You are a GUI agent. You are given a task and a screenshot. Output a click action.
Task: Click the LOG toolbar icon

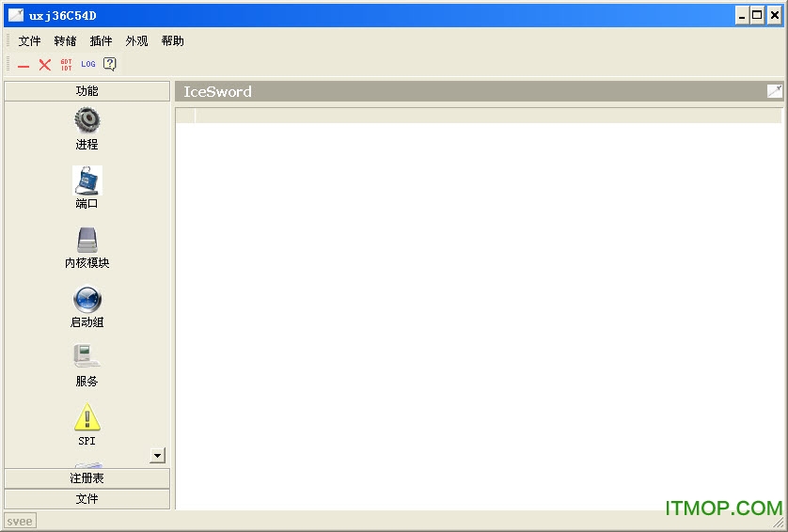88,64
